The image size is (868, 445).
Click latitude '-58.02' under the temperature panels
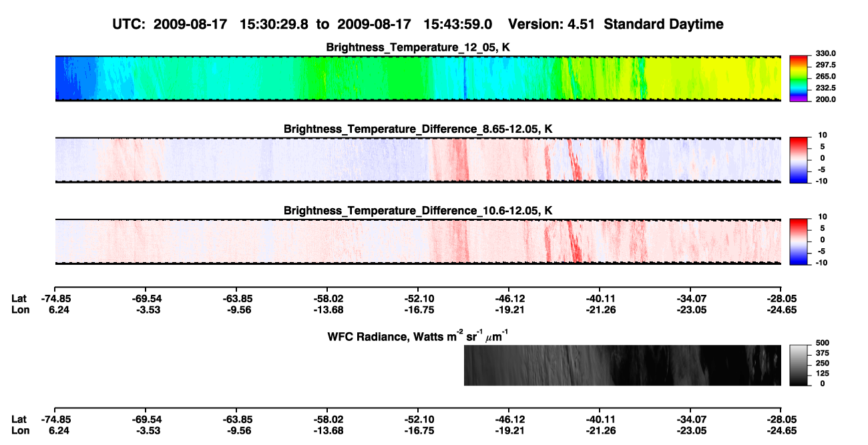328,298
